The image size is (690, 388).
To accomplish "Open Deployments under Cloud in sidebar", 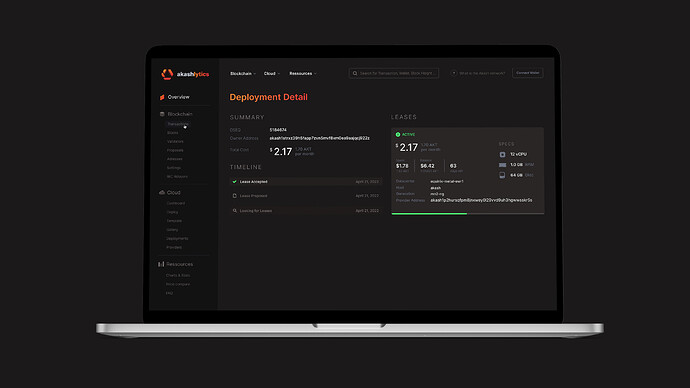I will point(177,238).
